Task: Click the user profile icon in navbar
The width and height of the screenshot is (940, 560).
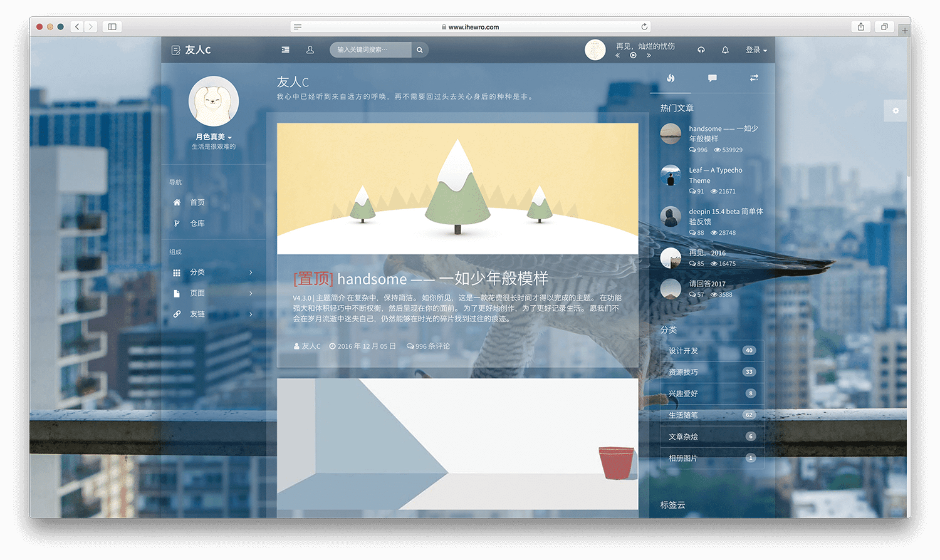Action: point(310,49)
